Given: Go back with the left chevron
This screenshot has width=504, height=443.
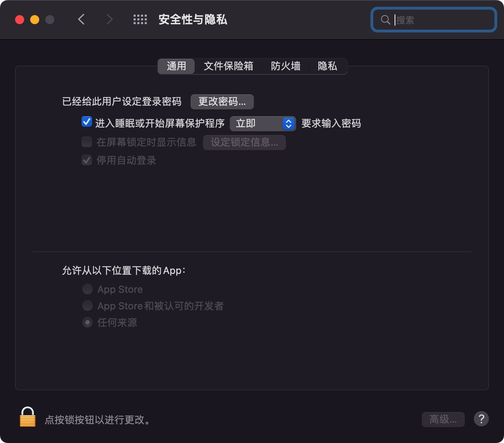Looking at the screenshot, I should coord(81,19).
